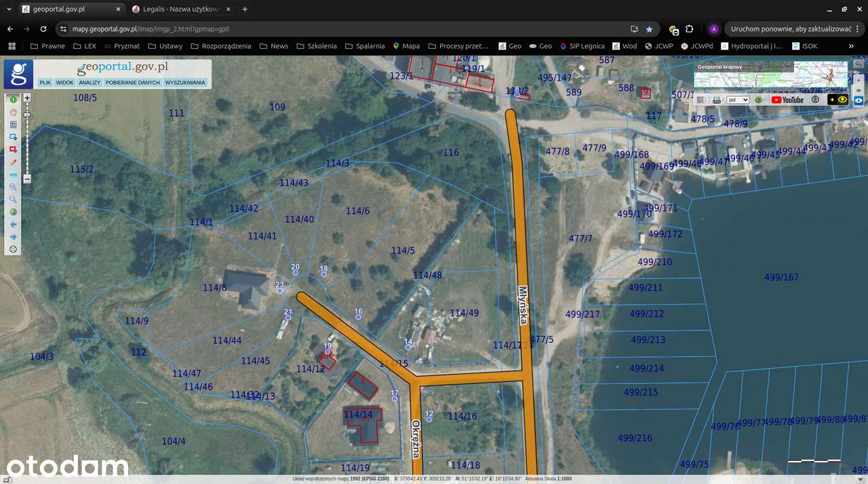
Task: Toggle high contrast yellow eye mode
Action: point(838,100)
